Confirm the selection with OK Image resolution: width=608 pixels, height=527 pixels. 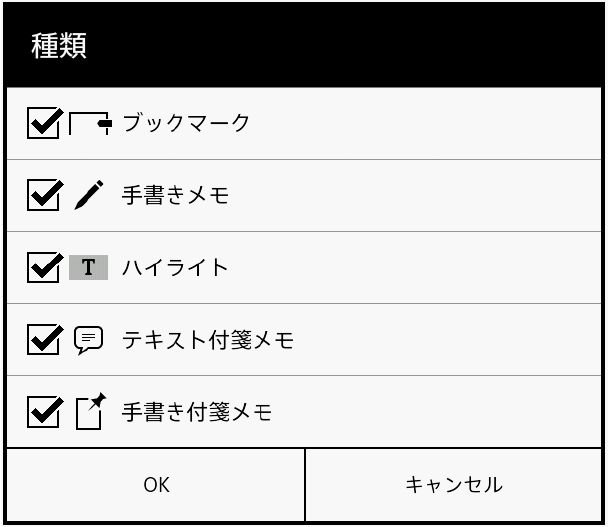point(156,485)
